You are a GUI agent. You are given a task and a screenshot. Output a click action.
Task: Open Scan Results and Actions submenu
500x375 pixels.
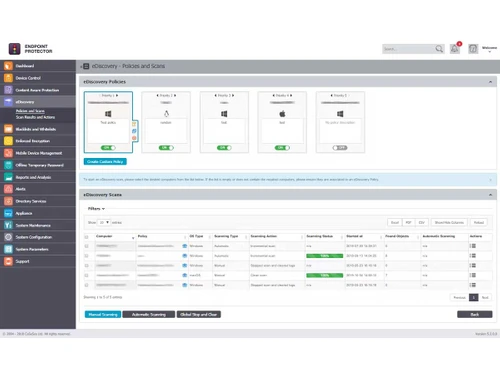(x=35, y=117)
